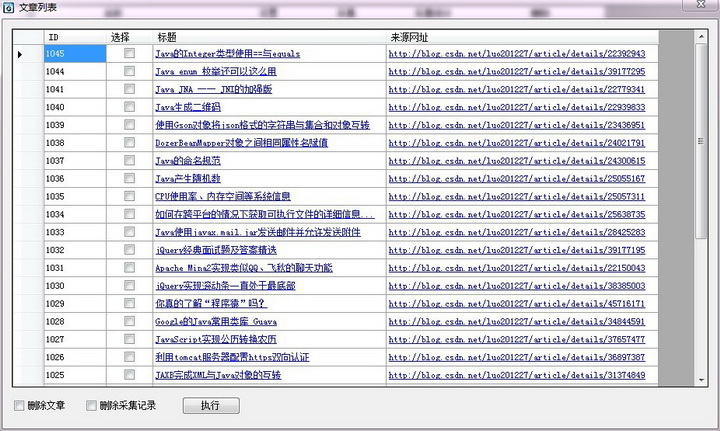Screen dimensions: 720x431
Task: Click the scrollbar down arrow
Action: (x=701, y=380)
